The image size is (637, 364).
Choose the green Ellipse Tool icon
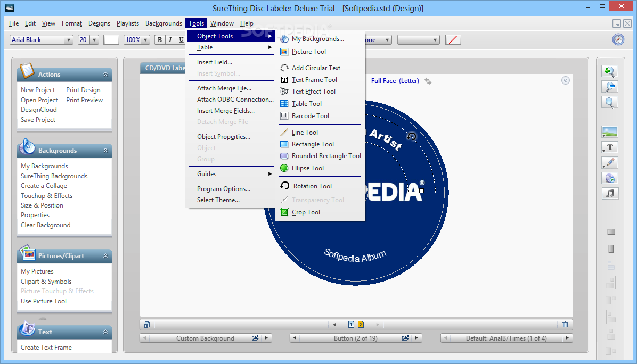[284, 168]
